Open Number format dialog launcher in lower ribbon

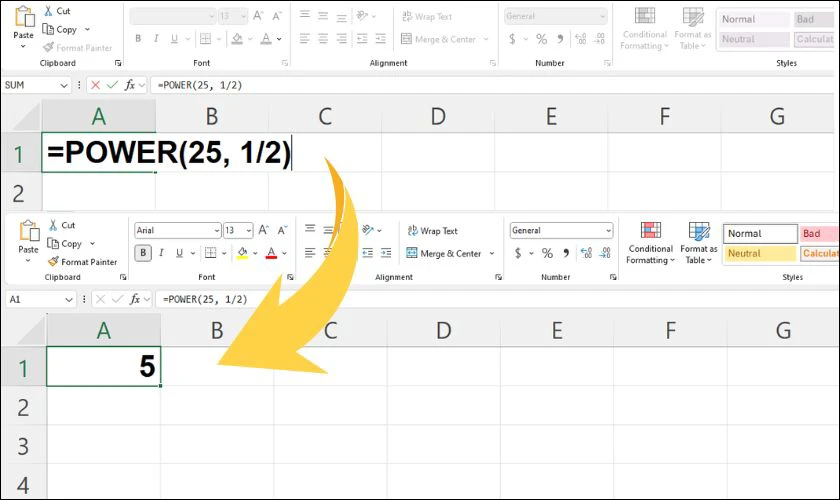point(613,277)
